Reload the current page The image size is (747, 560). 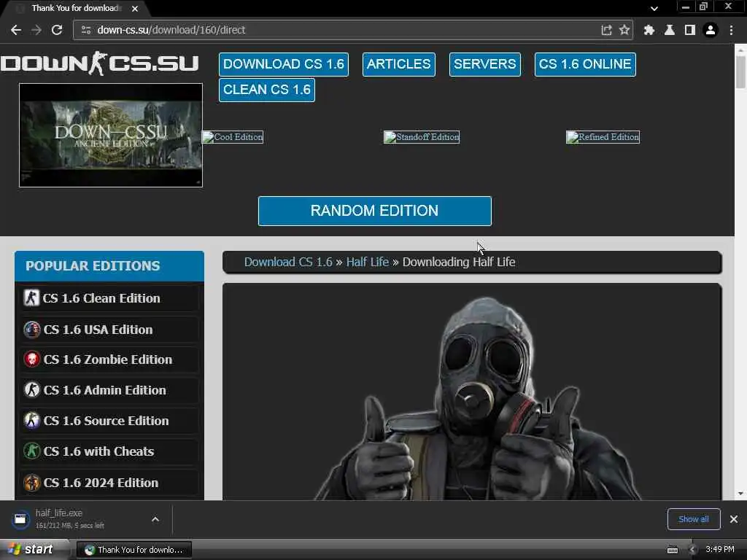57,30
